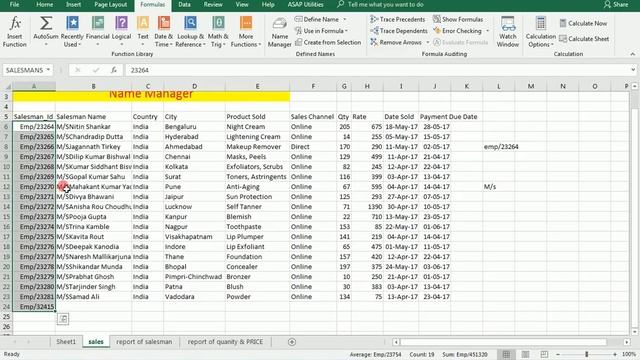
Task: Click the Select All corner triangle
Action: 7,87
